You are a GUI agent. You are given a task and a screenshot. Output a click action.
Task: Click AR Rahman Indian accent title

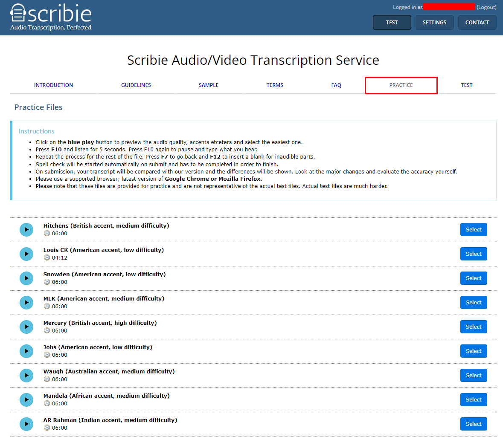[110, 420]
